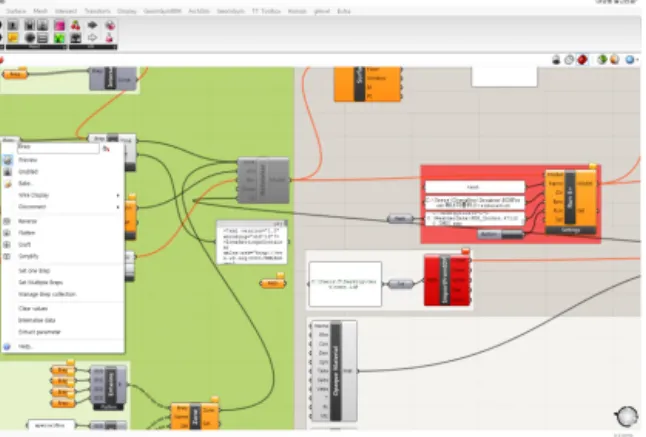Click the Run component in the red group
The height and width of the screenshot is (437, 646).
571,202
